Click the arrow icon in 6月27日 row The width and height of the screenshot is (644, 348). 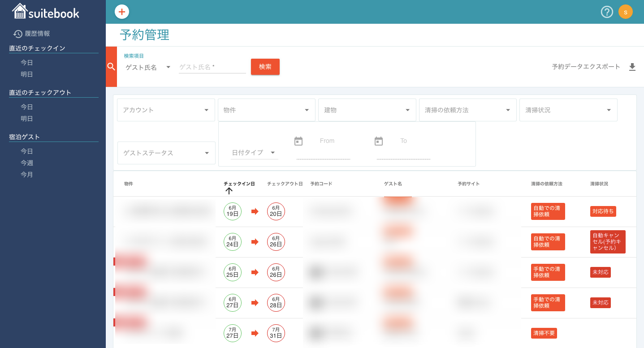(x=255, y=303)
